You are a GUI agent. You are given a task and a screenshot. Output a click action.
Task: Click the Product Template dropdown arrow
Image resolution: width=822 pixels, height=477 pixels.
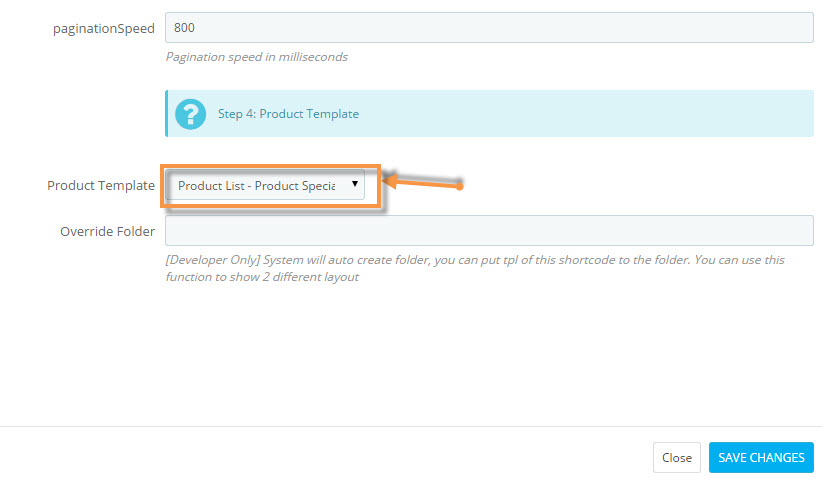coord(355,183)
